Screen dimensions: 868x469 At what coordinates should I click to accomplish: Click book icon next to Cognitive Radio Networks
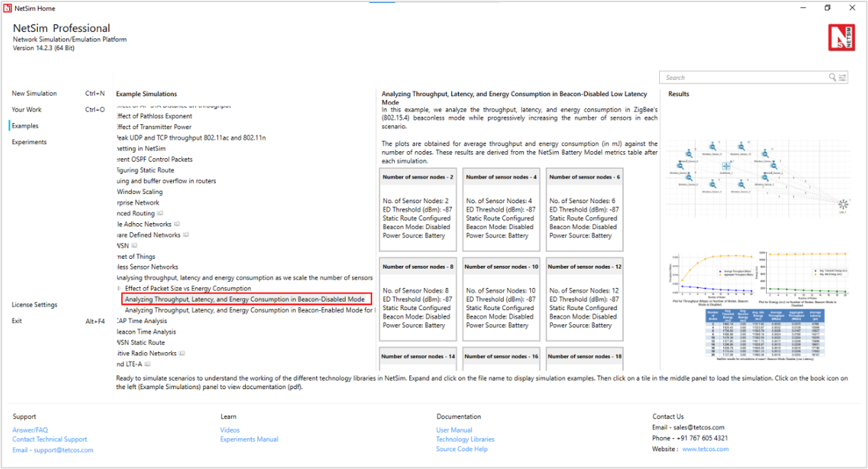(182, 353)
